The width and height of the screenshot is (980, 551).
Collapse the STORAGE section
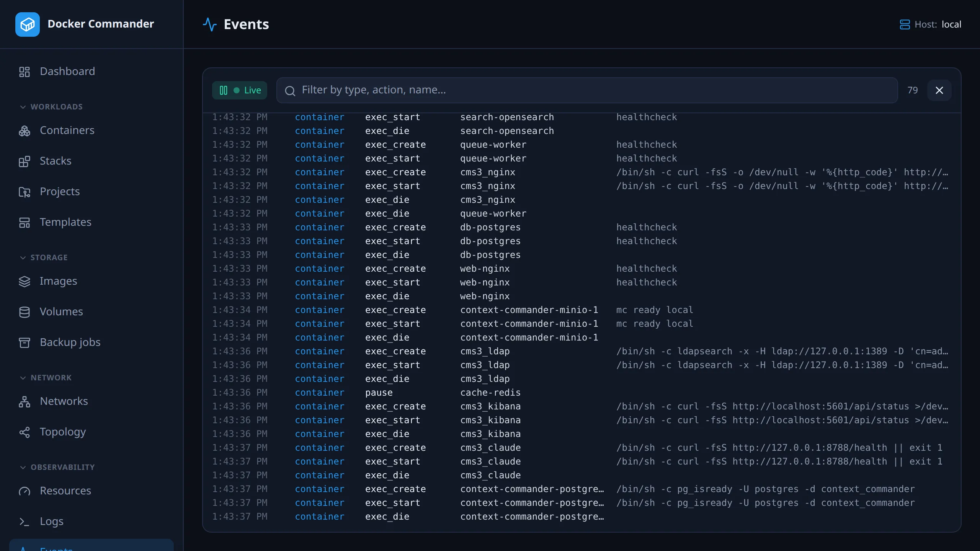tap(44, 258)
